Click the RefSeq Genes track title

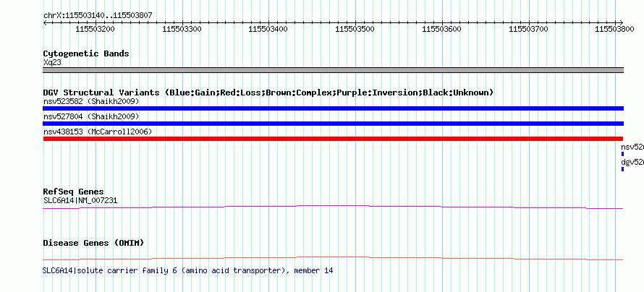click(x=74, y=192)
